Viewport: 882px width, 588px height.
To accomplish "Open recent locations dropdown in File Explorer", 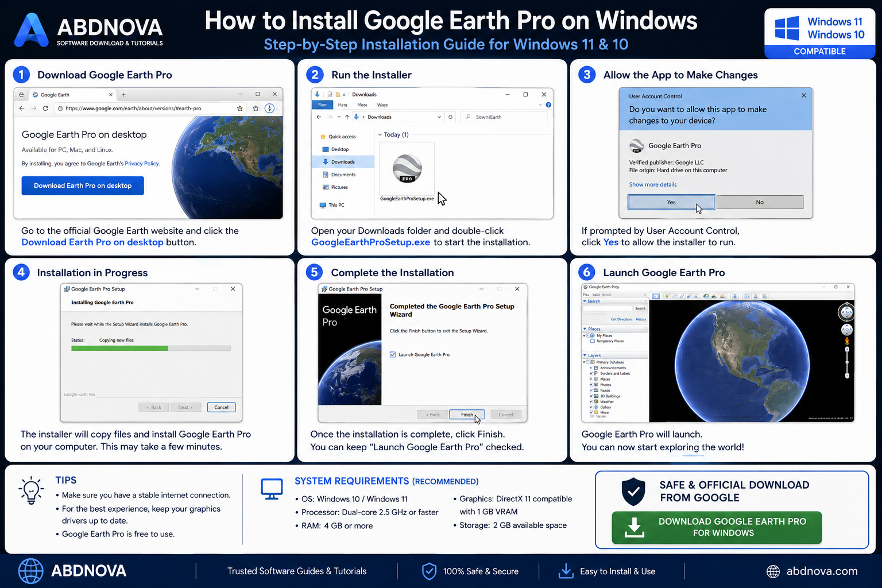I will (339, 117).
